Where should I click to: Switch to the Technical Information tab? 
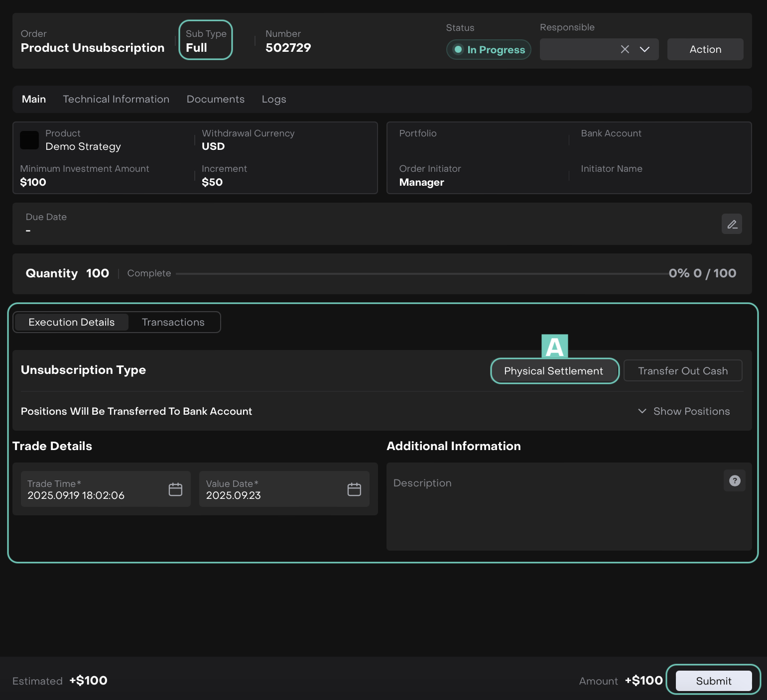click(x=116, y=99)
